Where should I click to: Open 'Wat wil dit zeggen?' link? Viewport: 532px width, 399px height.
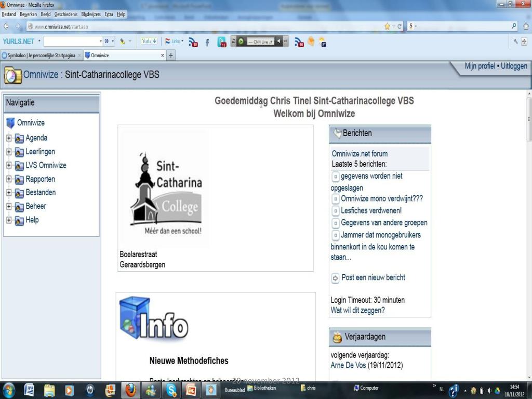click(357, 310)
